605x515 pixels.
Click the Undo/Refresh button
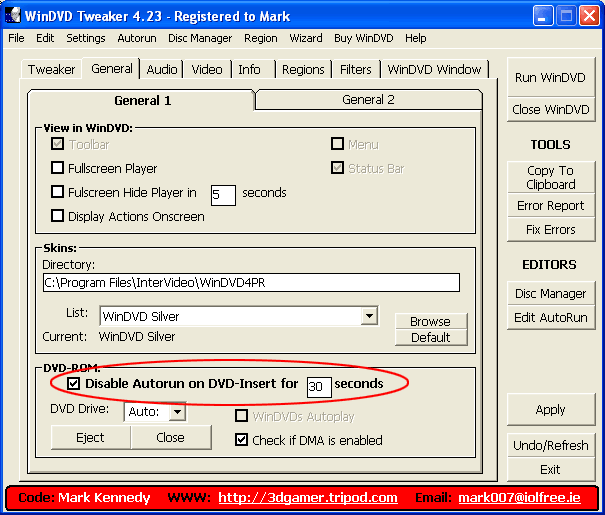[x=550, y=445]
